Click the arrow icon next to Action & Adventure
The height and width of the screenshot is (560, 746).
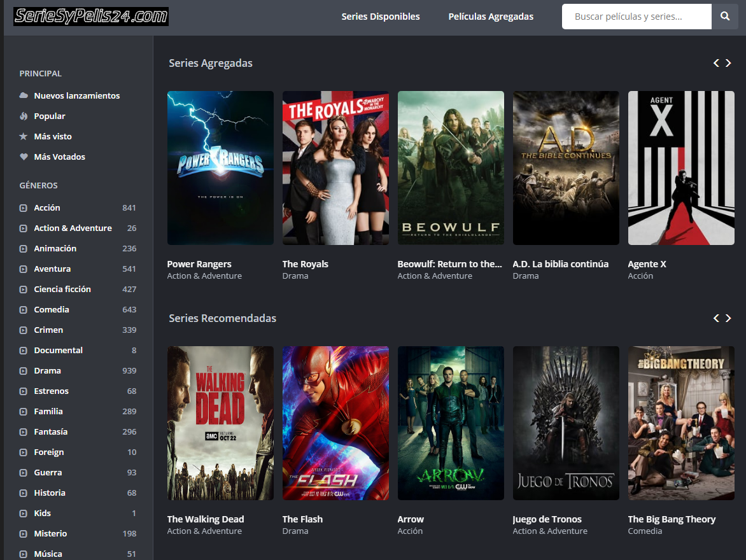click(24, 228)
